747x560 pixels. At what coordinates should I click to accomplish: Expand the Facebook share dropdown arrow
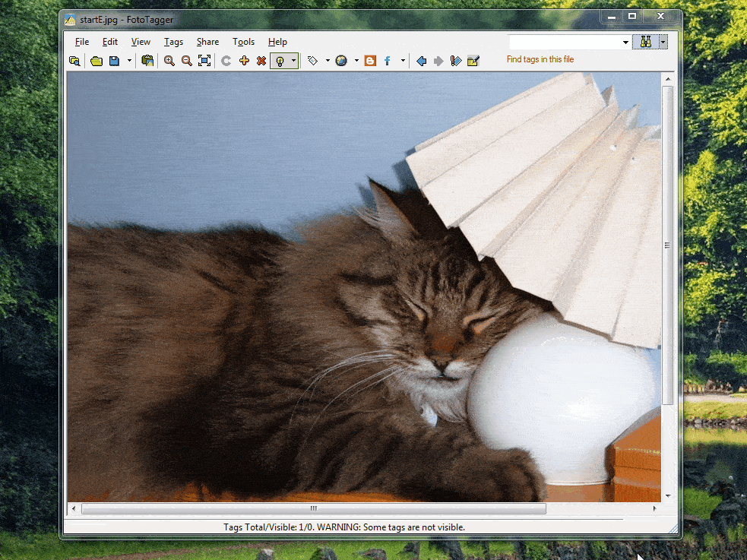pos(403,61)
